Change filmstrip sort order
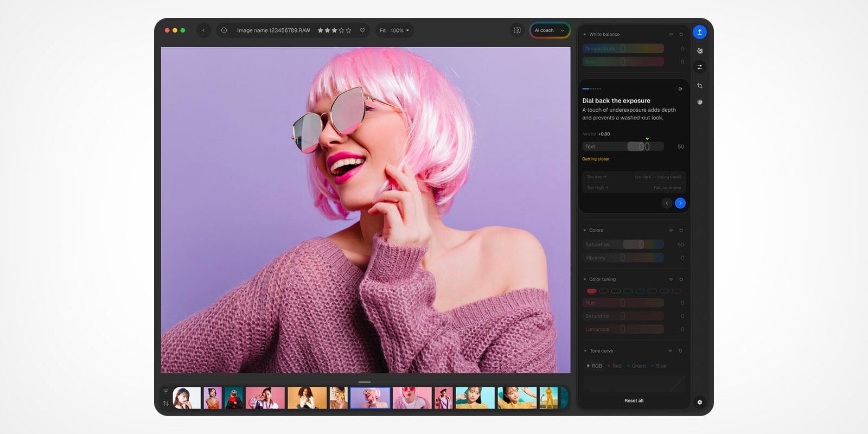868x434 pixels. point(166,403)
